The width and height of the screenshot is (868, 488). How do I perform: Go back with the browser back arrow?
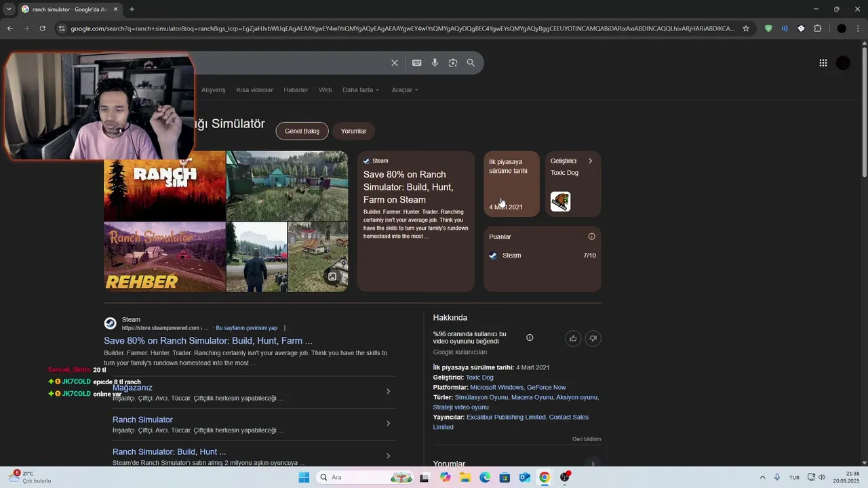[x=9, y=28]
